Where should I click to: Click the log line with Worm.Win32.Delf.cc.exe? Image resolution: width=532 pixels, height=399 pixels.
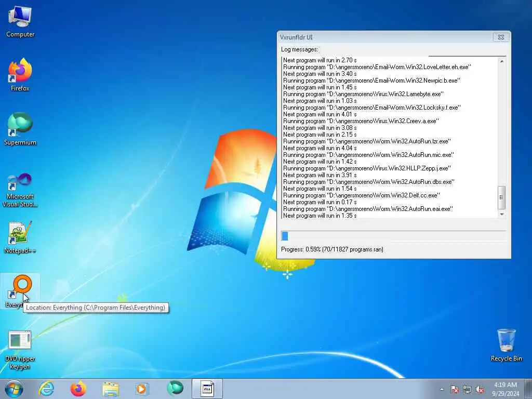point(362,195)
